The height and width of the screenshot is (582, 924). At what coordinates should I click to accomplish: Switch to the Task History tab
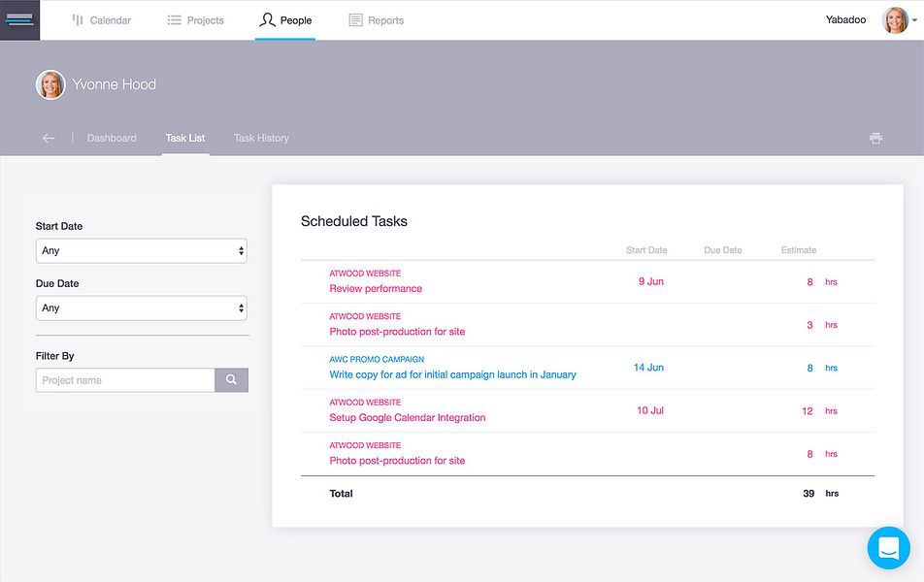(x=260, y=138)
